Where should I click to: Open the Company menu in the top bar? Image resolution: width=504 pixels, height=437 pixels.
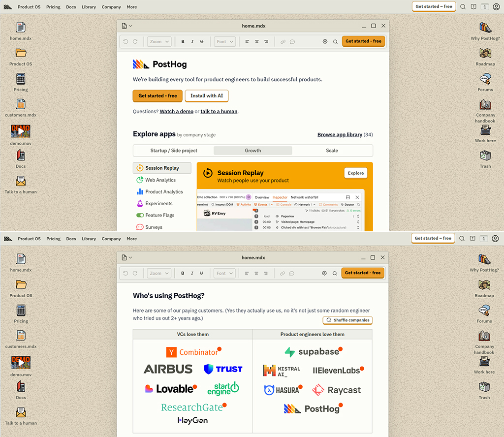click(x=111, y=6)
